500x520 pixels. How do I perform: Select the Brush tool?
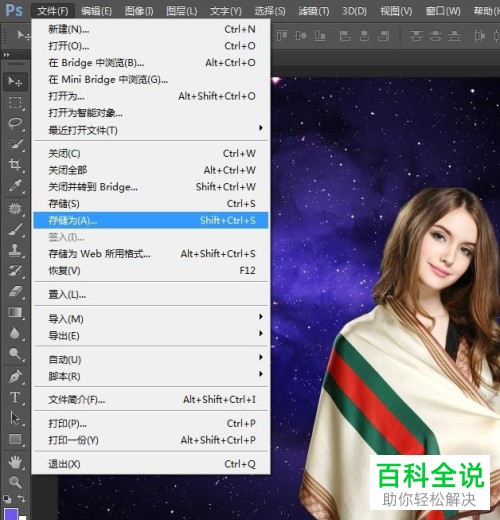click(x=15, y=229)
